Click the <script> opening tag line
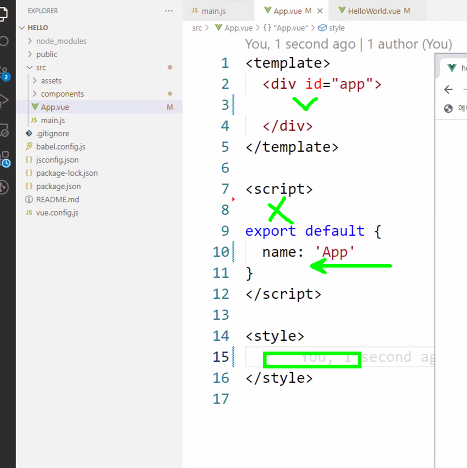The image size is (467, 468). [279, 189]
